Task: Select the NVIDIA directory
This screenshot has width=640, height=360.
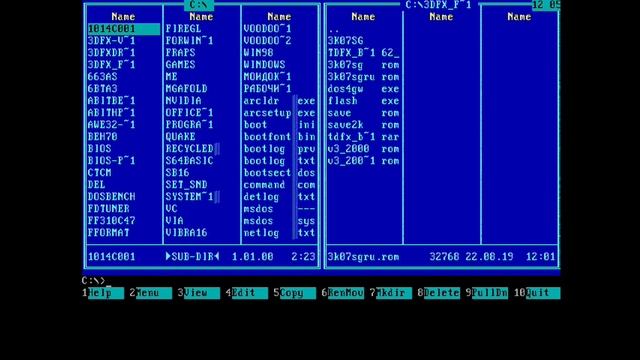Action: tap(183, 101)
